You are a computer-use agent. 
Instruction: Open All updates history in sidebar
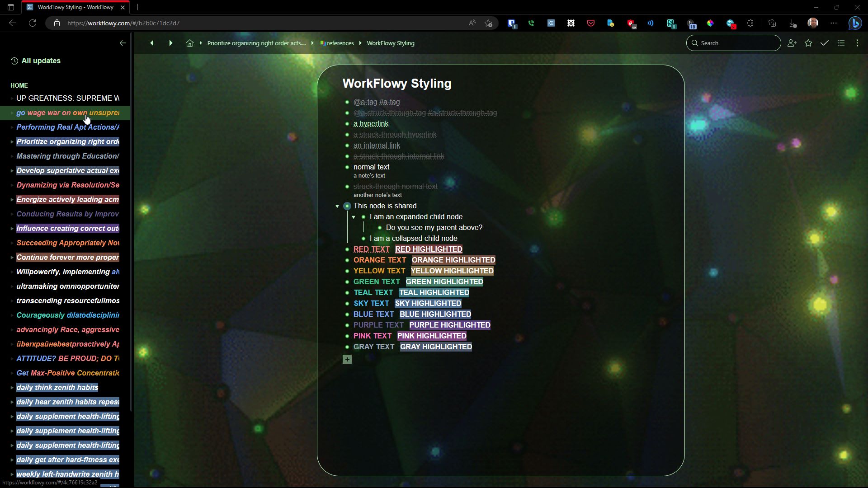click(x=36, y=61)
